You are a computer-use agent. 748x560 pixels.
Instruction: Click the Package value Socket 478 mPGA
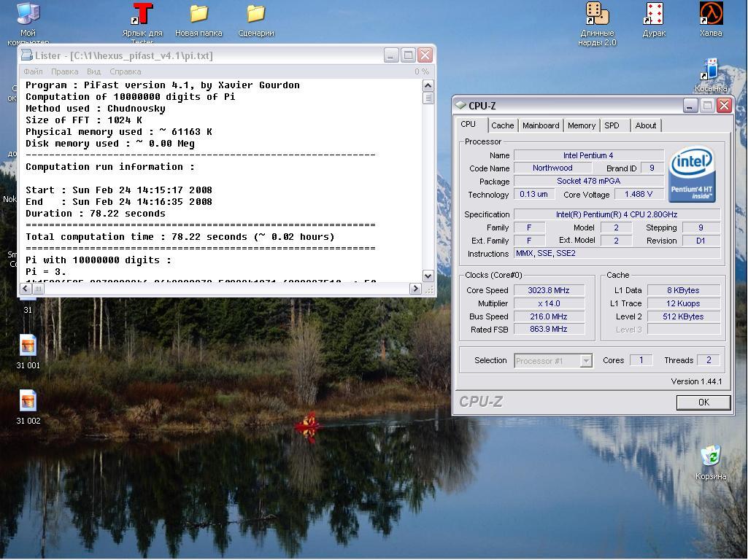point(589,181)
